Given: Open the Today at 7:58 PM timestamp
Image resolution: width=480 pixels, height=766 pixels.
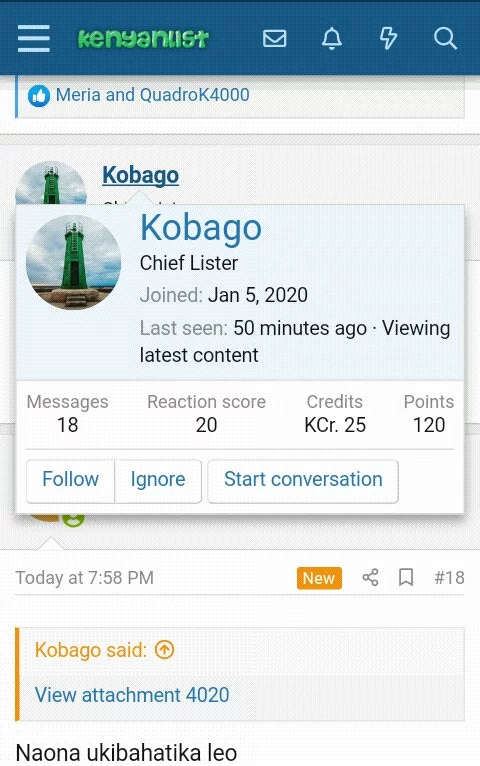Looking at the screenshot, I should 84,577.
